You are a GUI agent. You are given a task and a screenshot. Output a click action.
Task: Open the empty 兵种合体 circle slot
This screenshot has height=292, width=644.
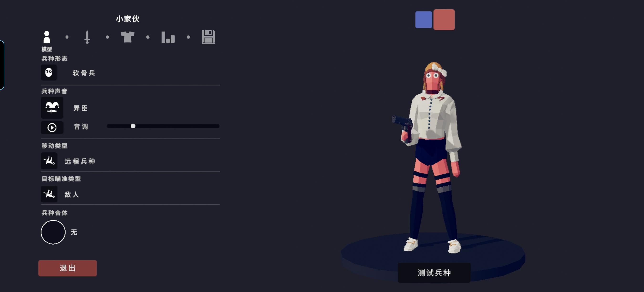[x=53, y=232]
